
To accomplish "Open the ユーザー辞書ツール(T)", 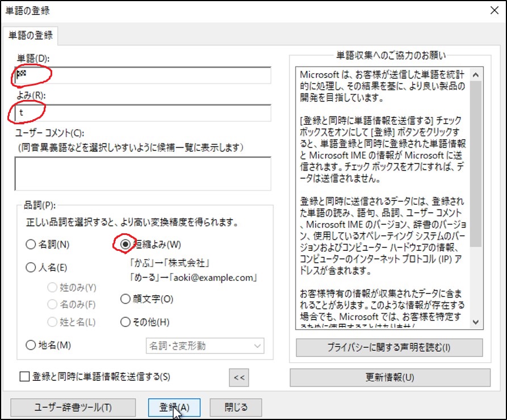I will tap(73, 407).
